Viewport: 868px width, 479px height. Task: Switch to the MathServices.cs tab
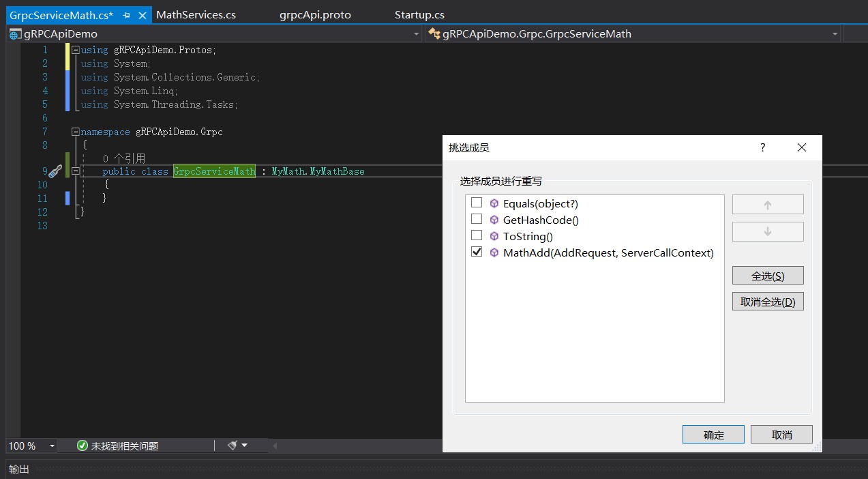pos(196,15)
